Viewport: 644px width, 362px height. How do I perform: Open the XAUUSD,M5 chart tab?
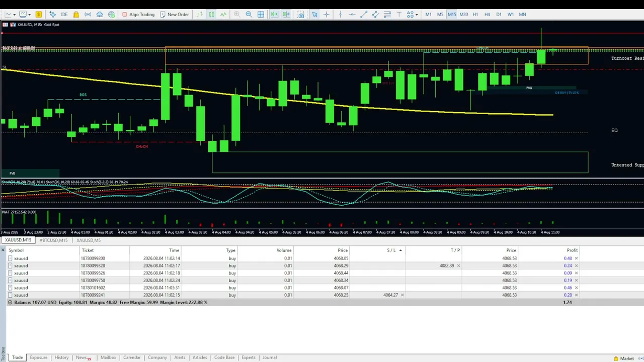[89, 240]
